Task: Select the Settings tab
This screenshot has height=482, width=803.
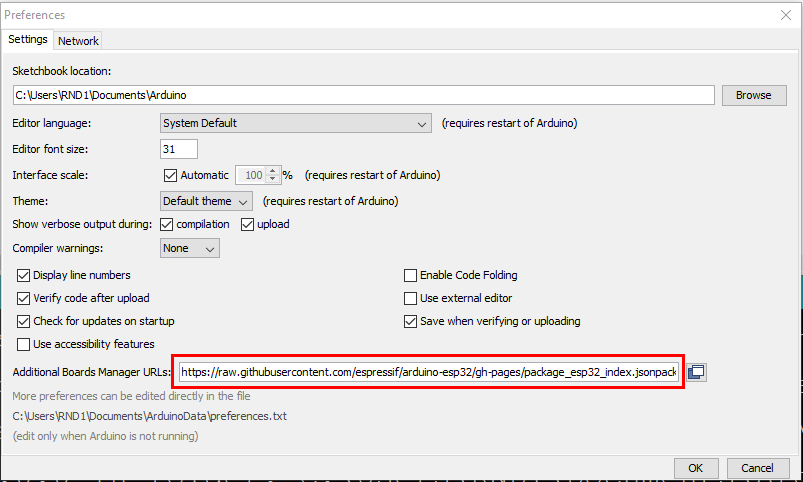Action: click(28, 40)
